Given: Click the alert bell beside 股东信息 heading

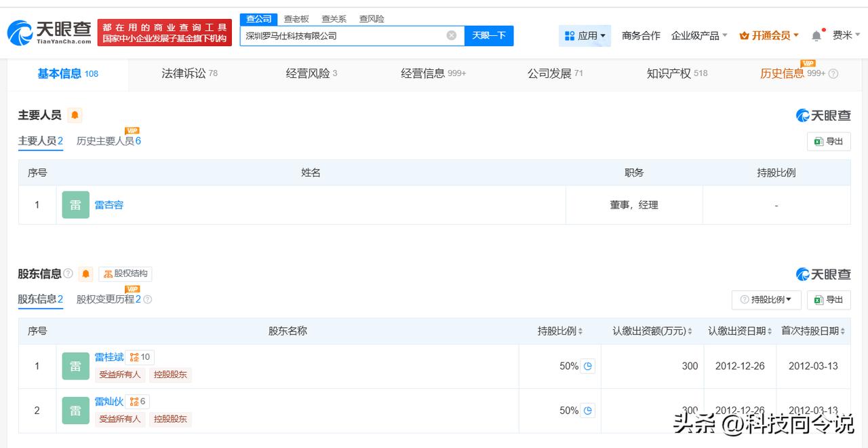Looking at the screenshot, I should (x=85, y=274).
